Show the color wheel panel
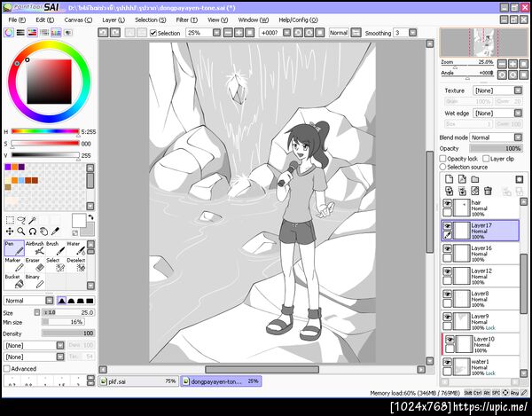 9,33
